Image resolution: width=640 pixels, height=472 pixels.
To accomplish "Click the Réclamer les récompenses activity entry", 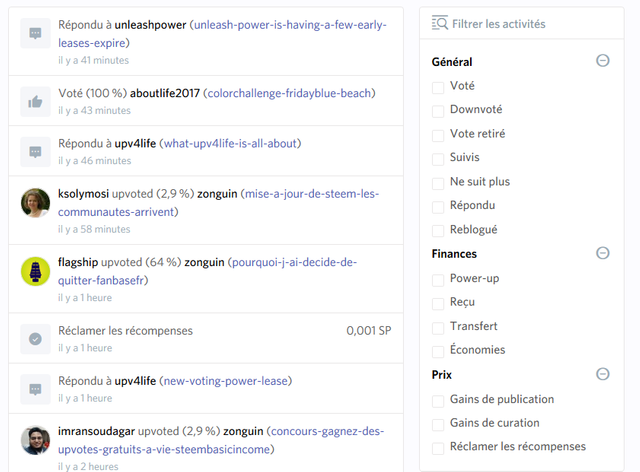I will [206, 338].
